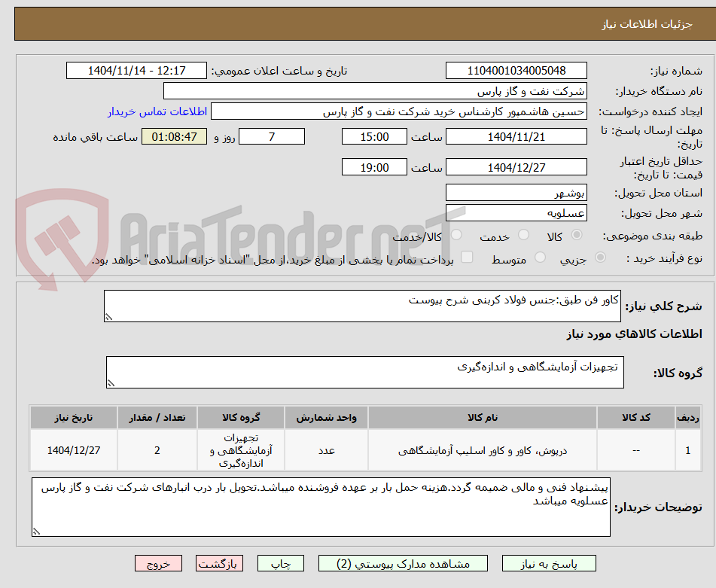The image size is (716, 588).
Task: Click the deadline date field 1404/11/21
Action: [x=516, y=136]
